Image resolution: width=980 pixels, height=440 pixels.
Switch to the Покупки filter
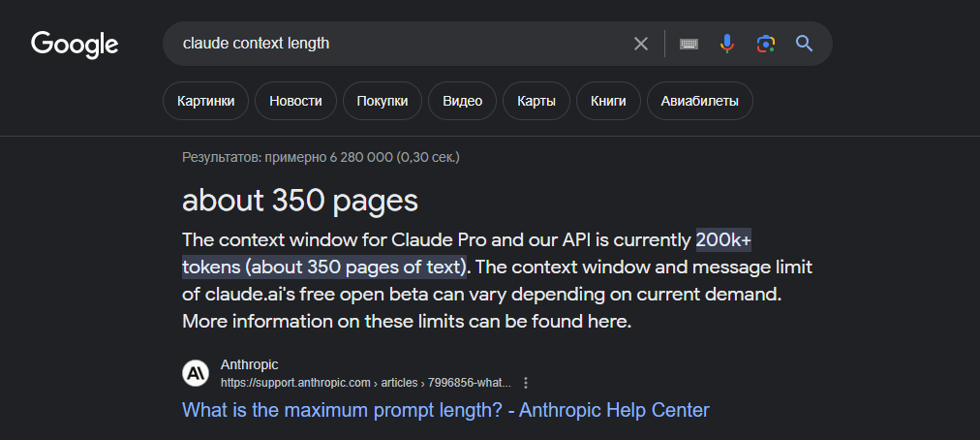pos(383,101)
